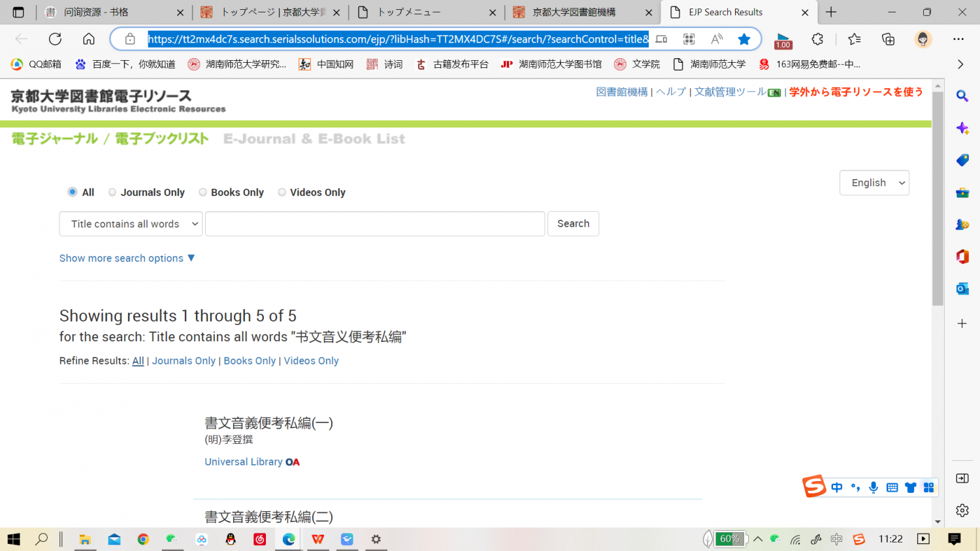980x551 pixels.
Task: Open the Games icon in Edge sidebar
Action: [x=962, y=225]
